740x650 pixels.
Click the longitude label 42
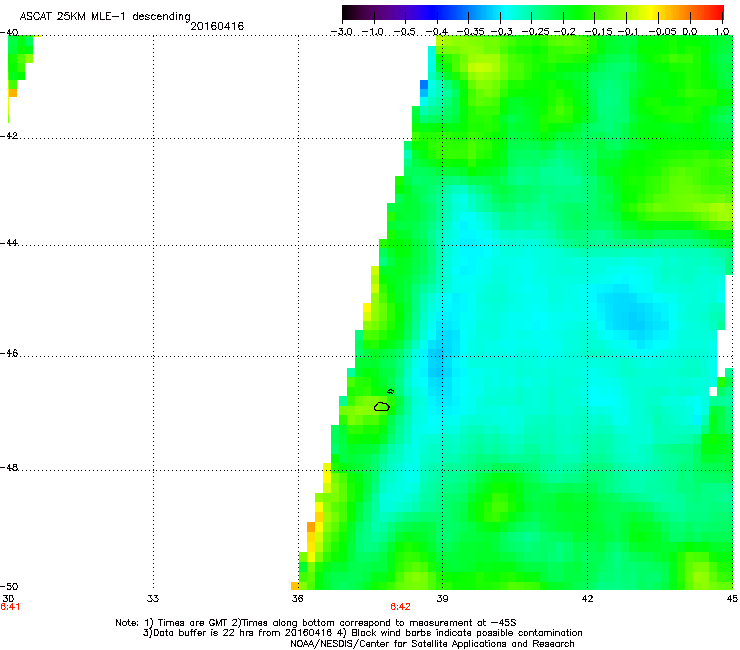[587, 599]
